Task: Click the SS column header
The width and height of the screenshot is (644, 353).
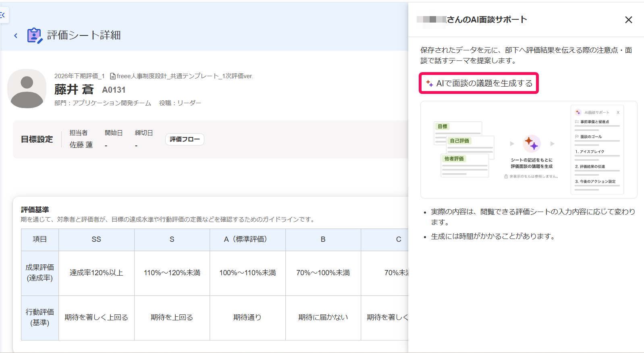Action: pyautogui.click(x=96, y=239)
